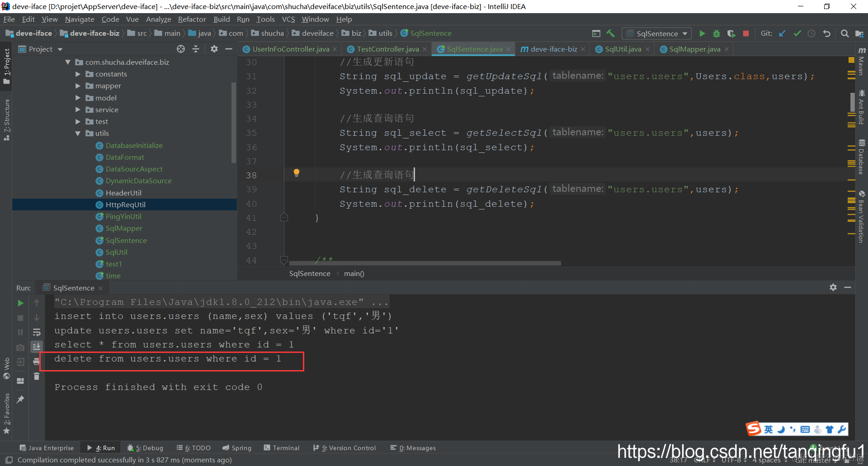Viewport: 868px width, 466px height.
Task: Expand the mapper package
Action: tap(78, 86)
